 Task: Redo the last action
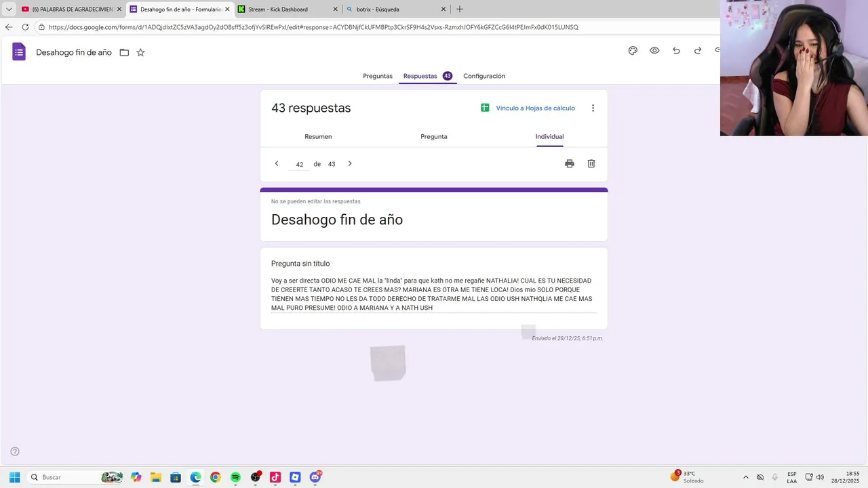click(698, 51)
